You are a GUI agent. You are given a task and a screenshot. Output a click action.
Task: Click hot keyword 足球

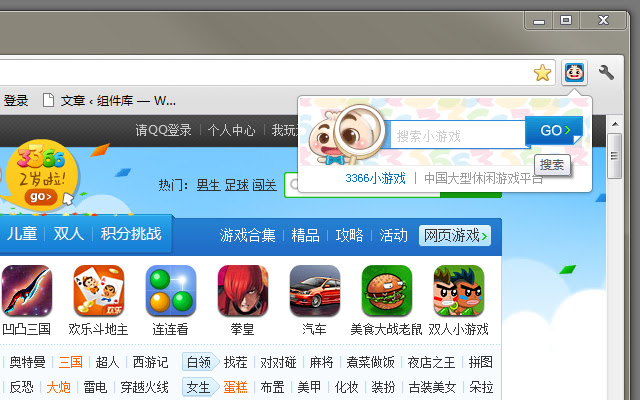pyautogui.click(x=236, y=185)
